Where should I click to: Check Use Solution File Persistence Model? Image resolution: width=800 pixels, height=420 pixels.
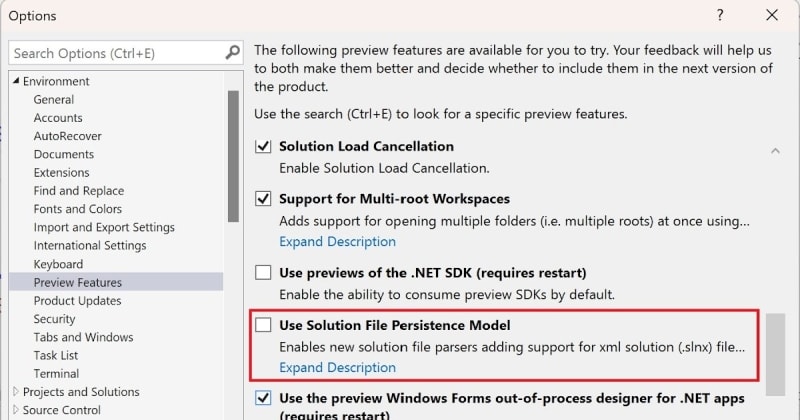click(x=264, y=325)
